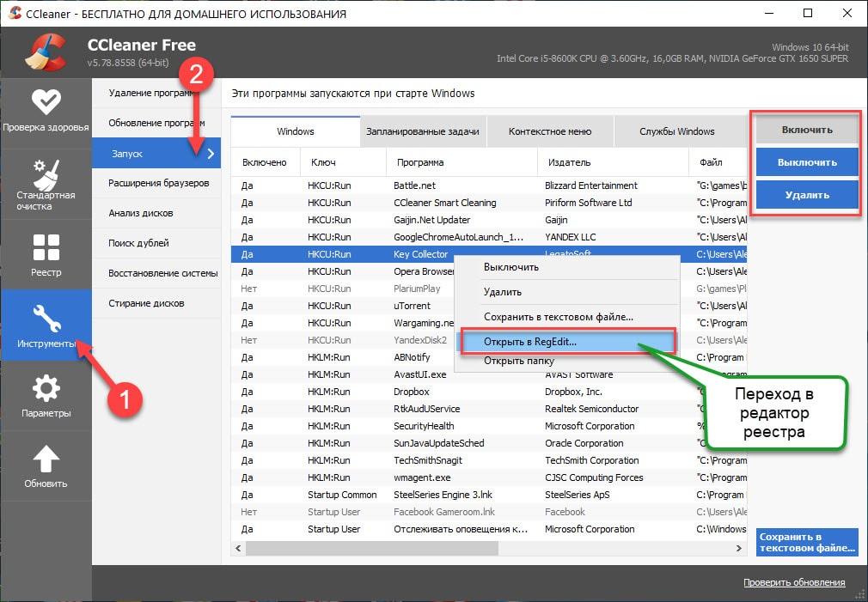The height and width of the screenshot is (602, 868).
Task: Click the Выключить button on right
Action: click(x=807, y=162)
